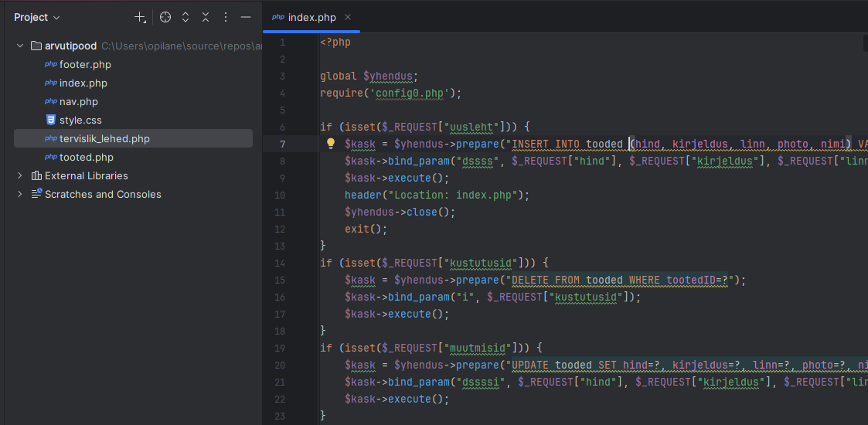Click Collapse All icon in Project panel

pyautogui.click(x=206, y=17)
